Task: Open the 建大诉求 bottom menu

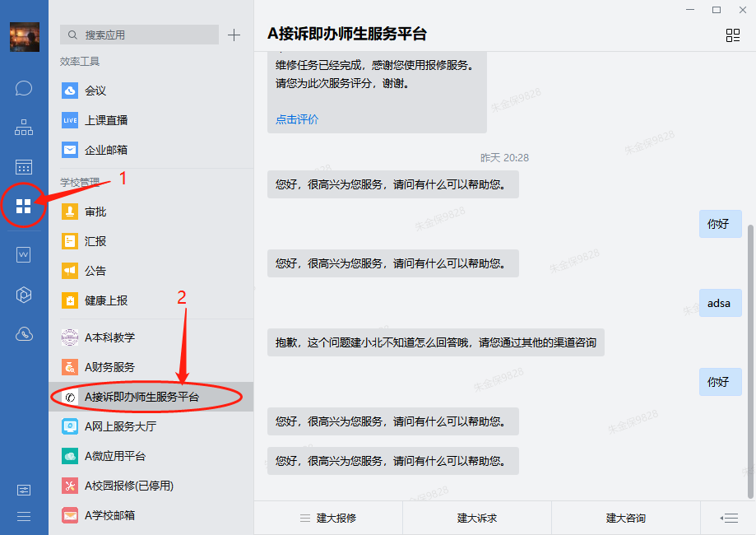Action: (477, 518)
